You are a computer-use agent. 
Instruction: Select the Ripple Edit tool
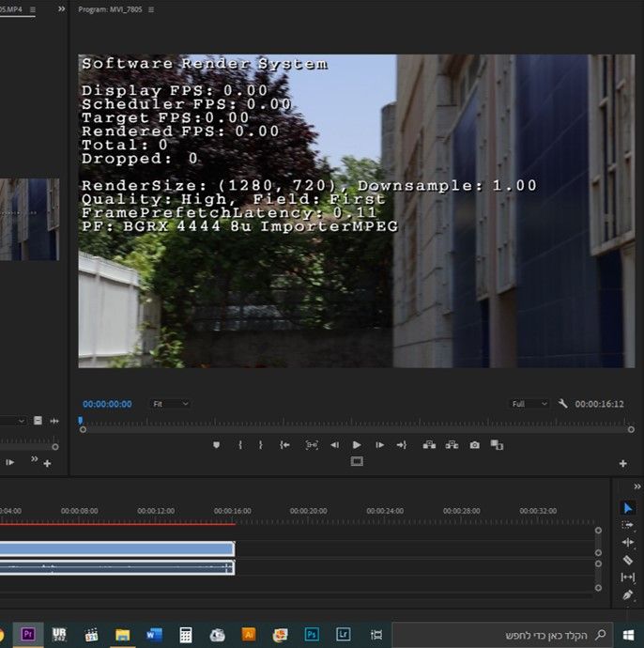[628, 543]
